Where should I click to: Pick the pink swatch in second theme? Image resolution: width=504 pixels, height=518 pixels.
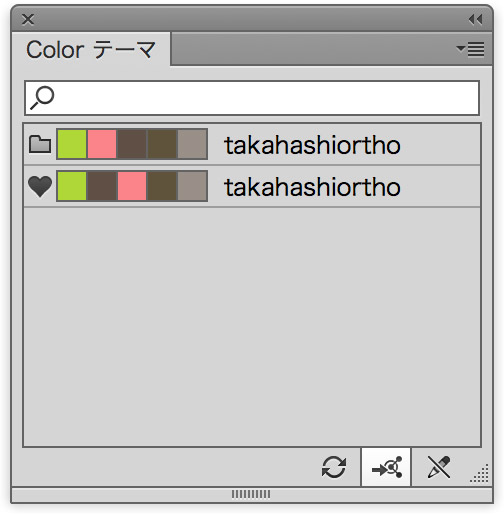(132, 186)
